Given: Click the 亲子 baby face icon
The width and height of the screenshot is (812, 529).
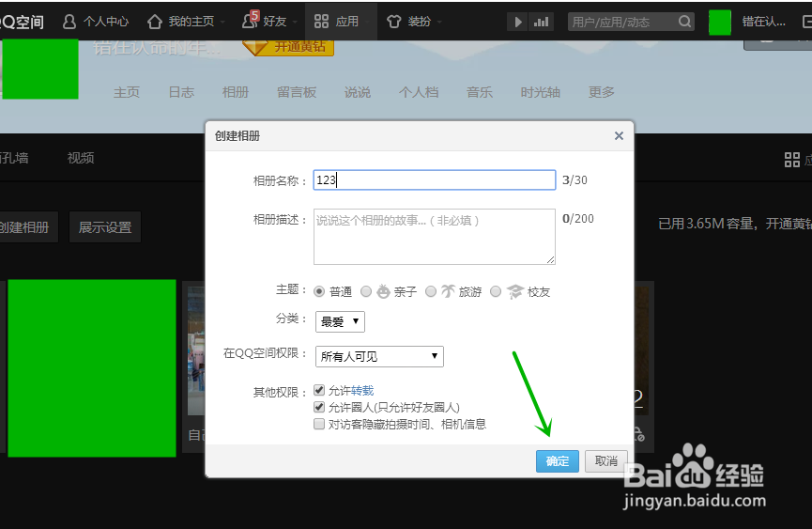Looking at the screenshot, I should [x=383, y=291].
